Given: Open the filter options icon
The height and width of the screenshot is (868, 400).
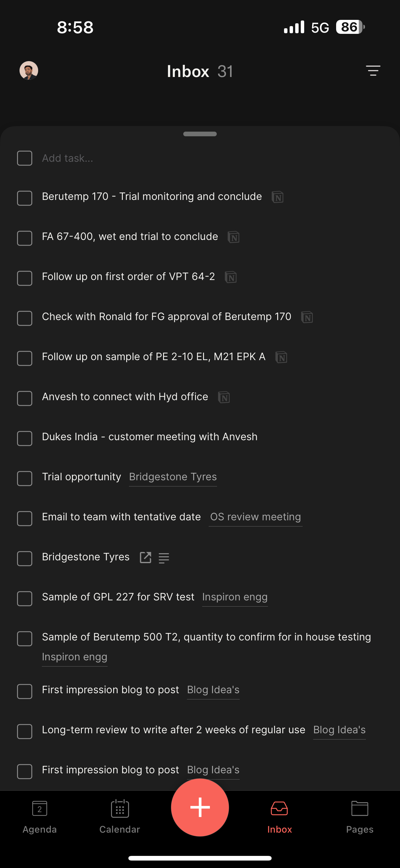Looking at the screenshot, I should click(373, 70).
